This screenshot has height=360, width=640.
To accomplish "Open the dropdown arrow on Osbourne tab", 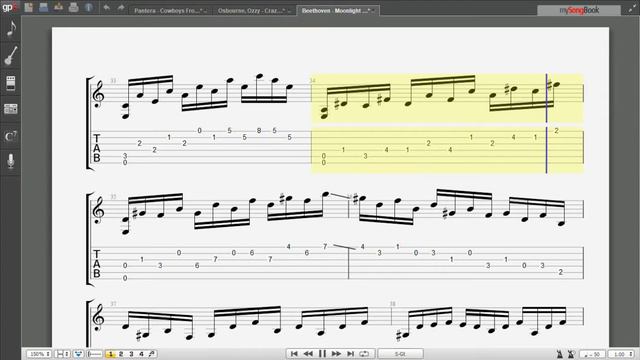I will pyautogui.click(x=289, y=11).
